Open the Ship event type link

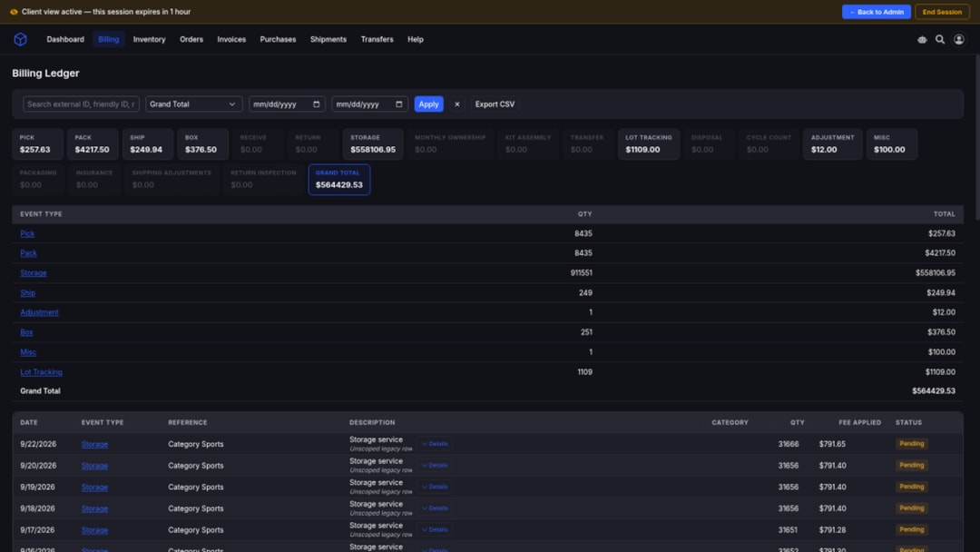(x=27, y=292)
